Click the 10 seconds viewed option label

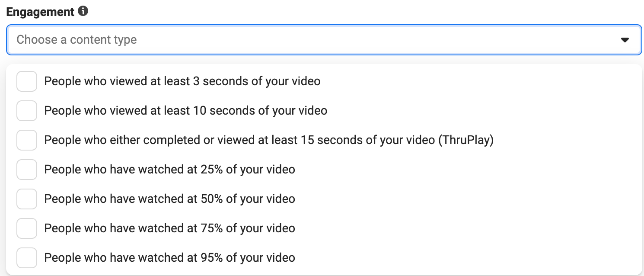point(185,110)
